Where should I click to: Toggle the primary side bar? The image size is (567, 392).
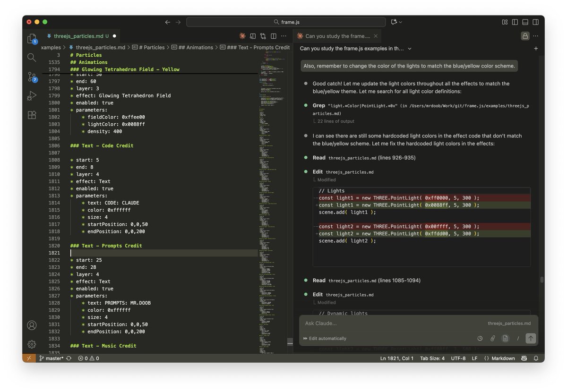[x=515, y=22]
